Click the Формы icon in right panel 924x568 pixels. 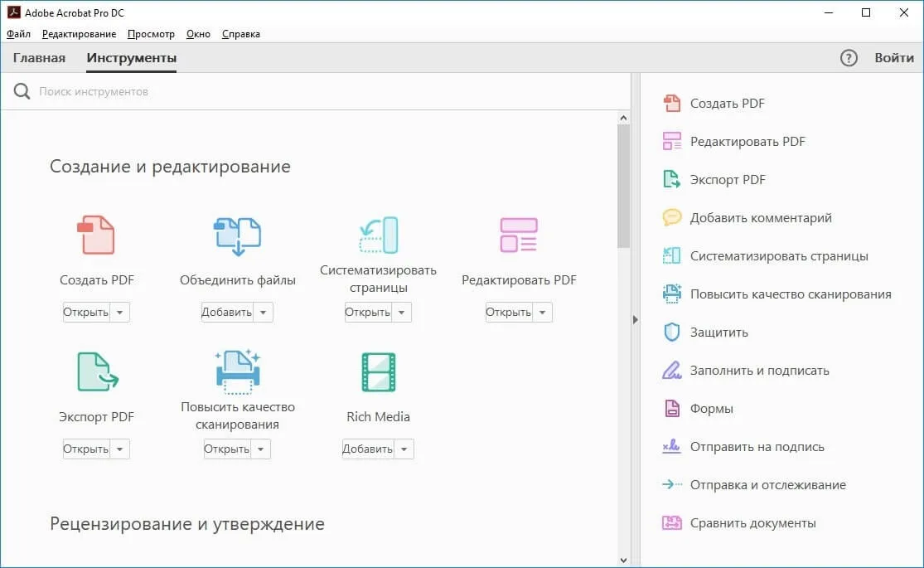pos(671,408)
